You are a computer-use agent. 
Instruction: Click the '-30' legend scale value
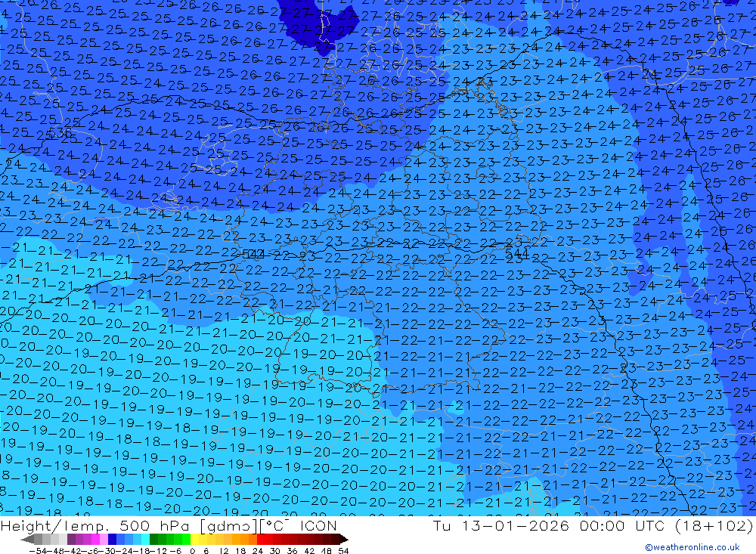(107, 551)
